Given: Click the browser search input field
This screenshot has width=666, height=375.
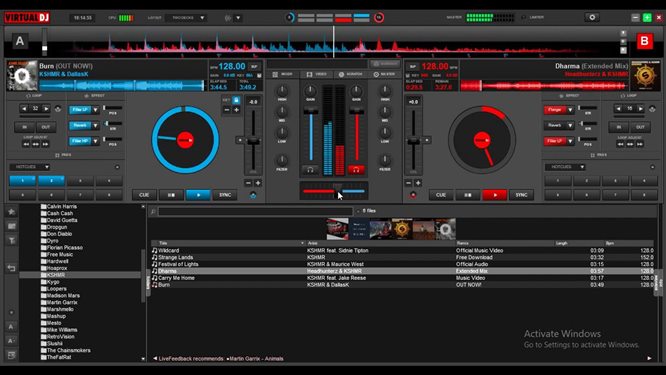Looking at the screenshot, I should [255, 211].
